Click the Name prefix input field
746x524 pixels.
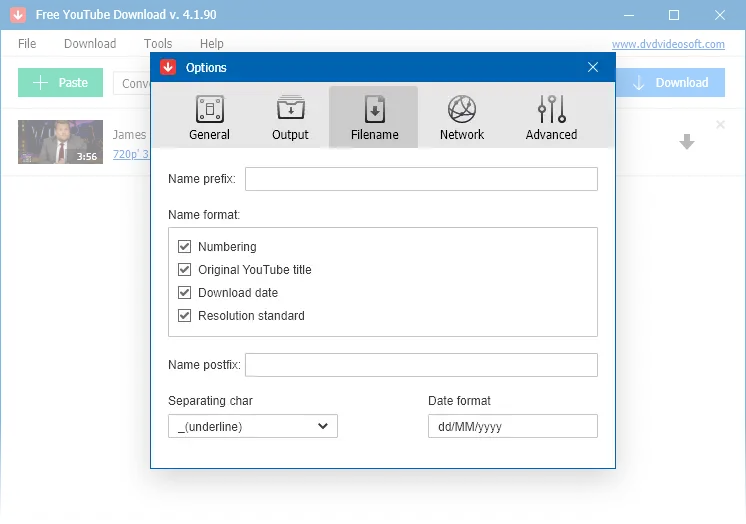(421, 179)
